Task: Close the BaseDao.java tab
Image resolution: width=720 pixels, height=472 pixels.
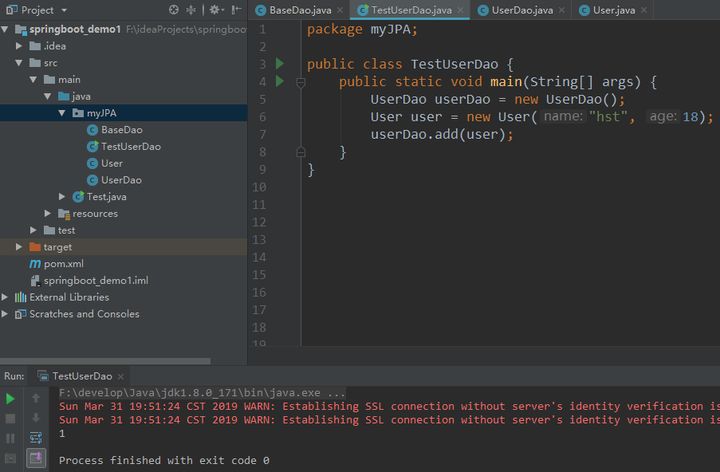Action: tap(340, 10)
